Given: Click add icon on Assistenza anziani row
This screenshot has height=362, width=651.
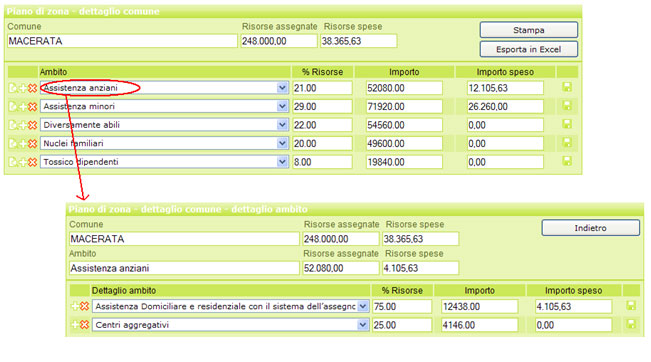Looking at the screenshot, I should pos(22,88).
